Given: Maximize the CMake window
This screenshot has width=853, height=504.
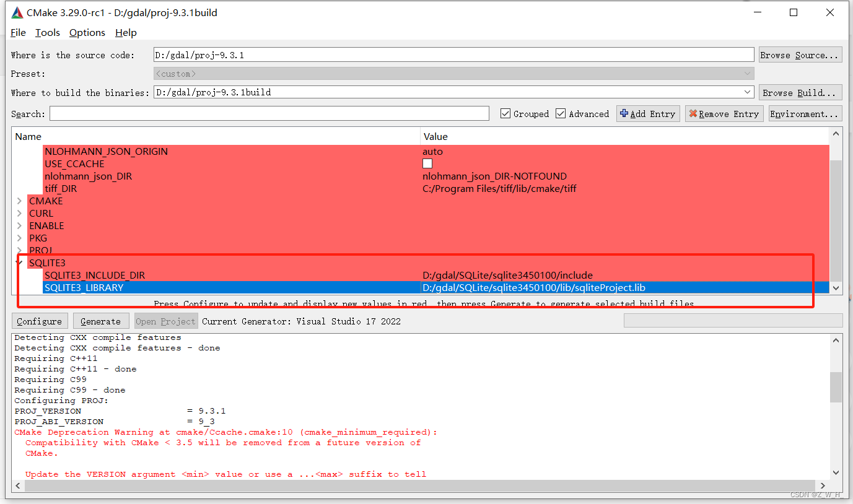Looking at the screenshot, I should click(x=794, y=12).
